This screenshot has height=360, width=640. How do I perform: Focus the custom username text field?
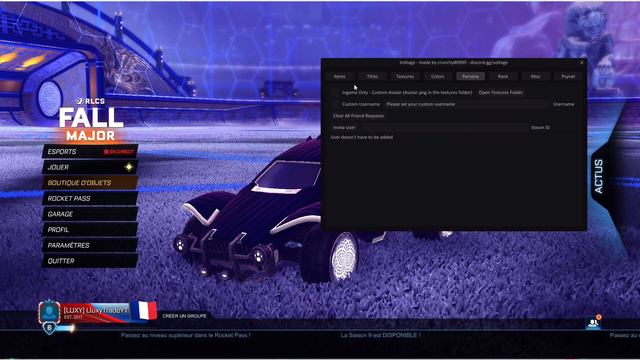tap(467, 104)
